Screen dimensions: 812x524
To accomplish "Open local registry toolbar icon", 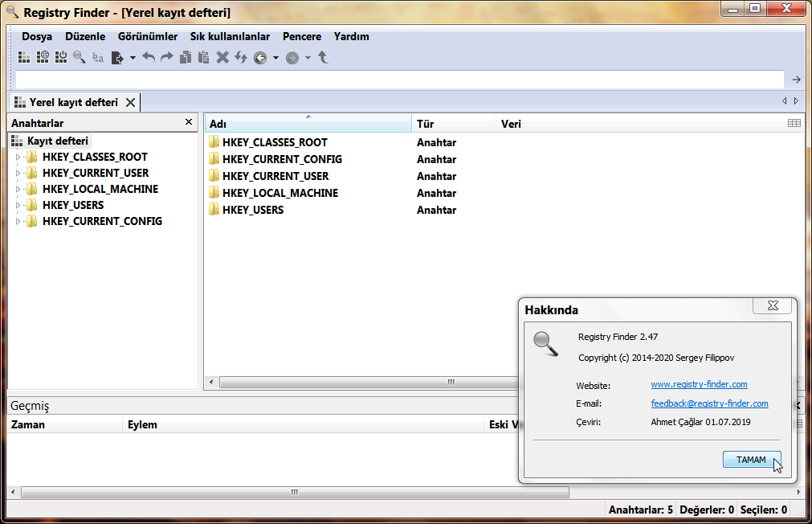I will pos(24,58).
